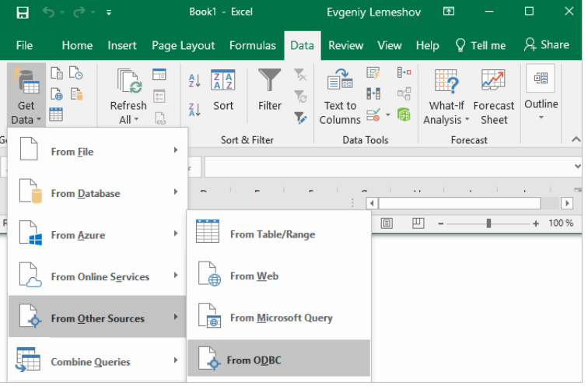Click the Undo arrow icon
The height and width of the screenshot is (390, 588).
[x=49, y=12]
